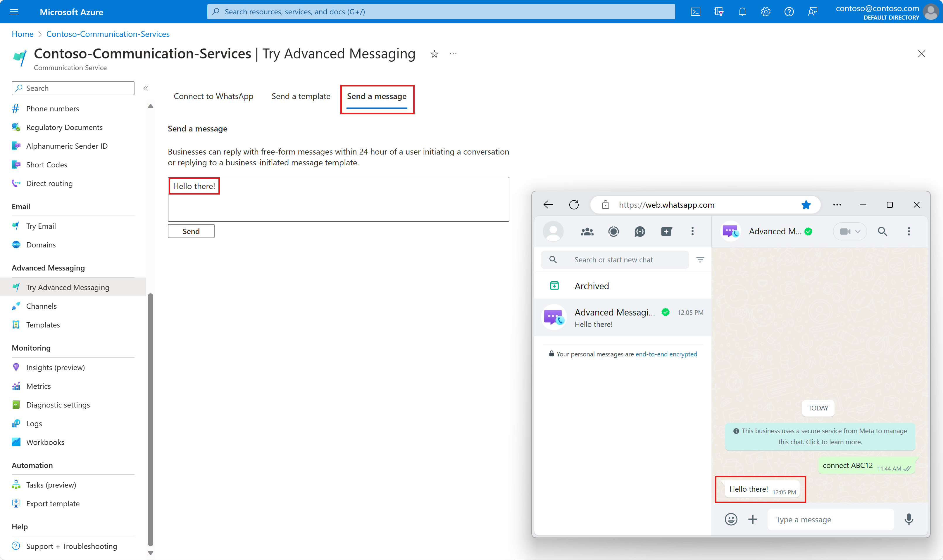Open Azure portal settings gear
The height and width of the screenshot is (560, 943).
click(766, 12)
